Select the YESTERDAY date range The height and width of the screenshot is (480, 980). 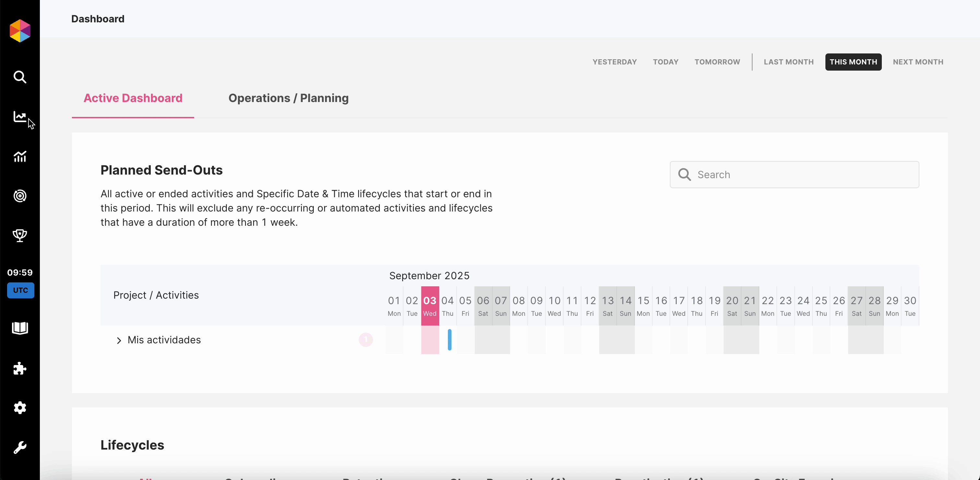[614, 62]
